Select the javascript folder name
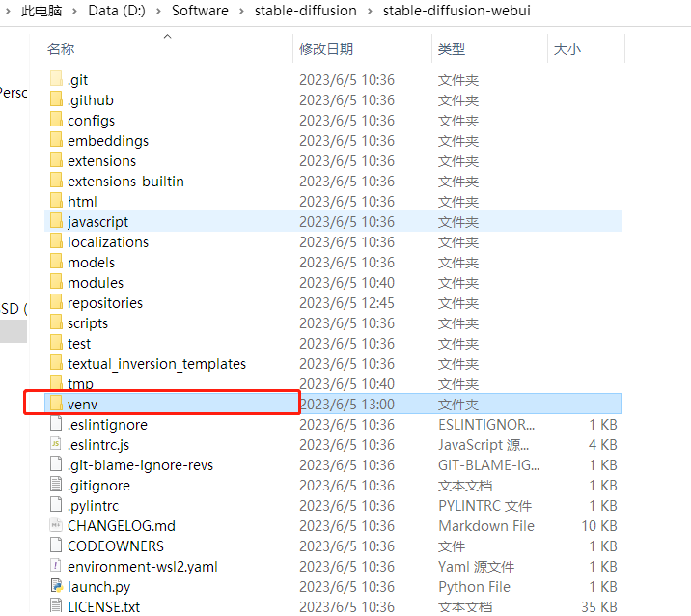 point(97,222)
